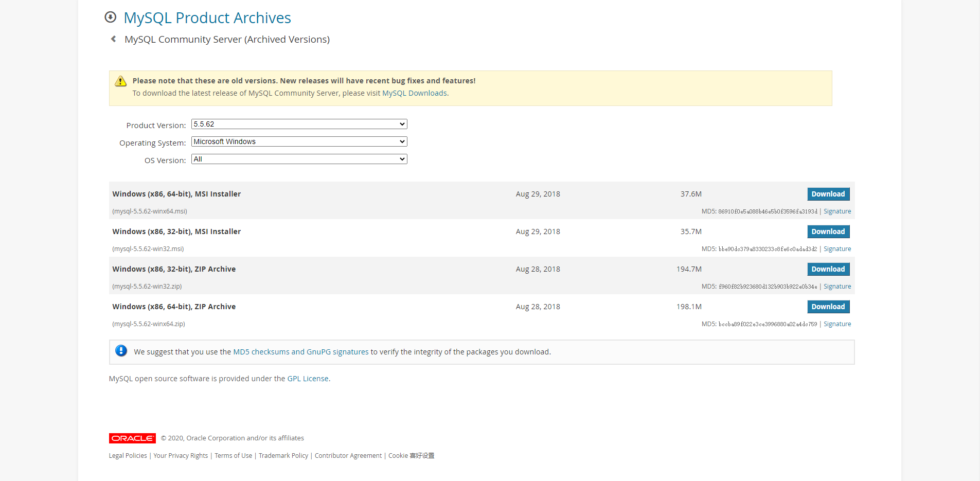Open Signature link for mysql-5.5.62-win32.zip

point(837,287)
